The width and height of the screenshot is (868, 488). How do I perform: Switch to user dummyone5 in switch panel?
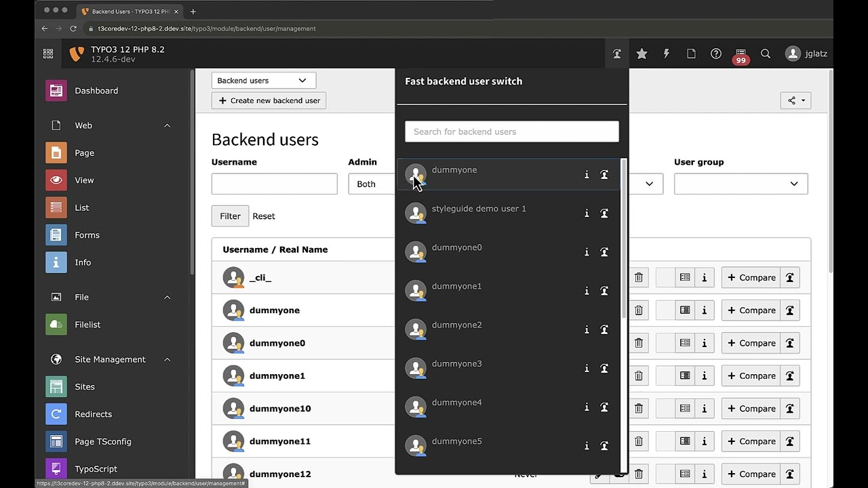(604, 445)
